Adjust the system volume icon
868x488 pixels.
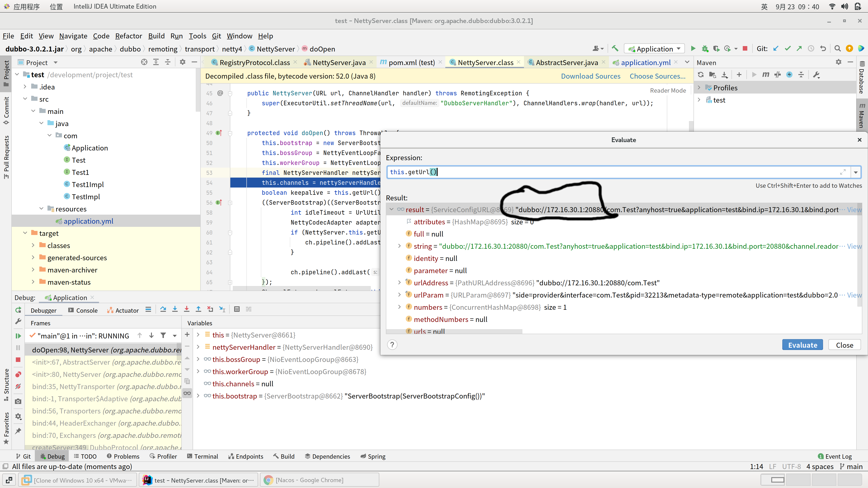845,6
